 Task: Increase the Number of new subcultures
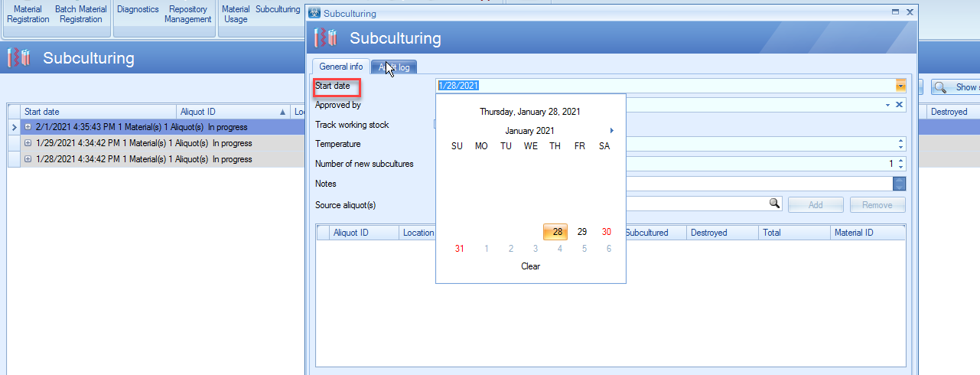[900, 161]
